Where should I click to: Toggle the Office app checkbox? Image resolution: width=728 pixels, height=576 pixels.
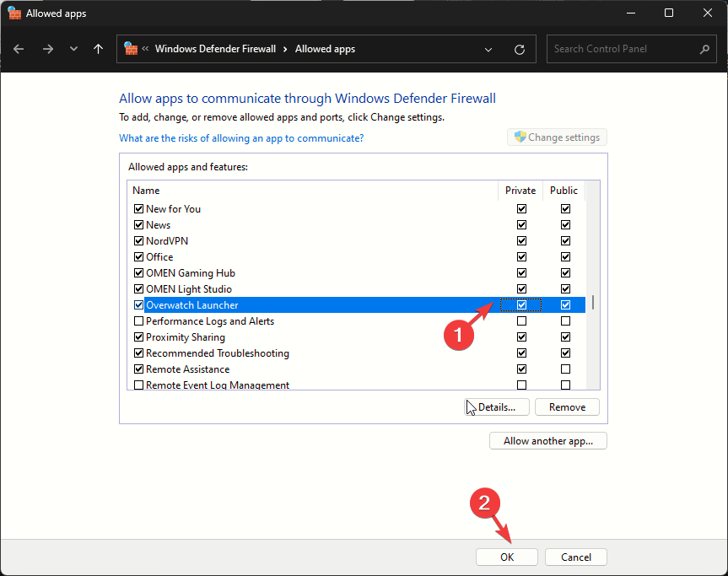(x=138, y=257)
